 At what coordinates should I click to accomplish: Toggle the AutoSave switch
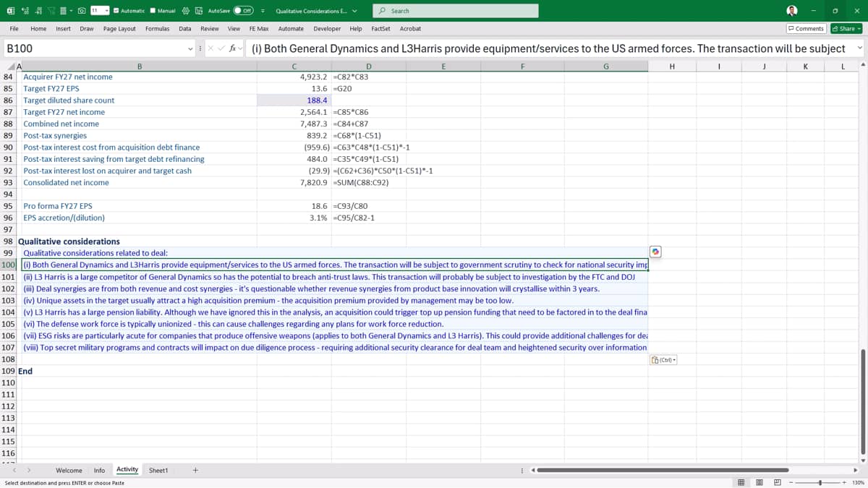coord(243,11)
